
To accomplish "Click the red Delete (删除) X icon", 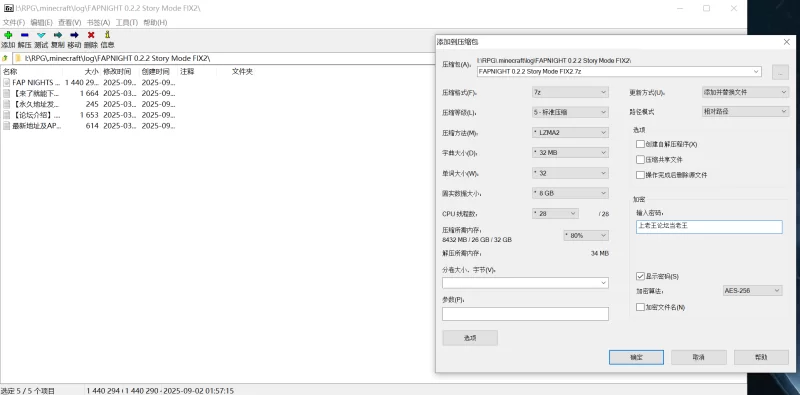I will point(91,35).
